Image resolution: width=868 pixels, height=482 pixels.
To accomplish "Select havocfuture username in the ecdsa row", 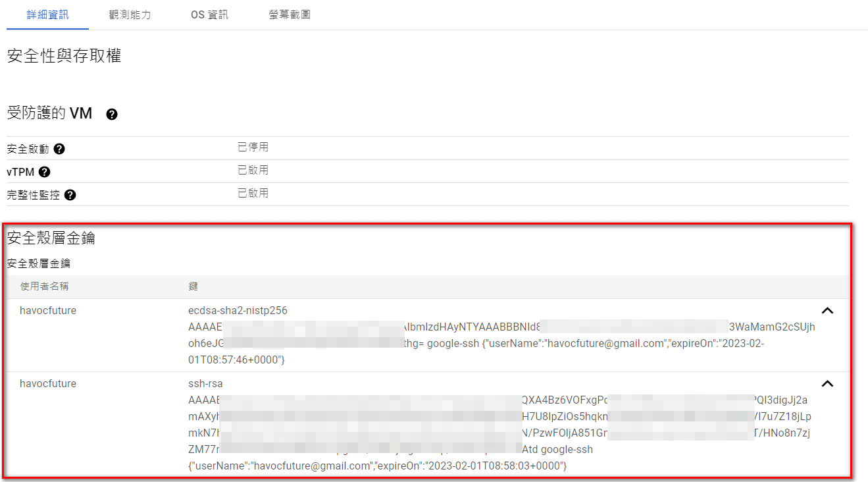I will [48, 311].
